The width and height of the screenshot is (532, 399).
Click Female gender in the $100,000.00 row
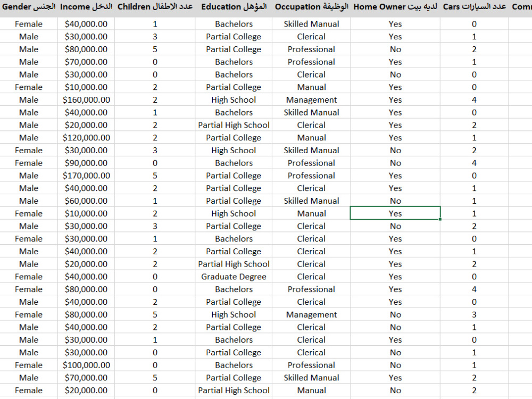click(29, 365)
